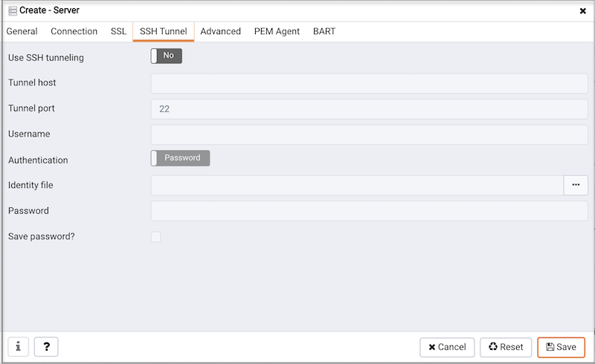Focus the Password input field
Image resolution: width=595 pixels, height=364 pixels.
[369, 211]
